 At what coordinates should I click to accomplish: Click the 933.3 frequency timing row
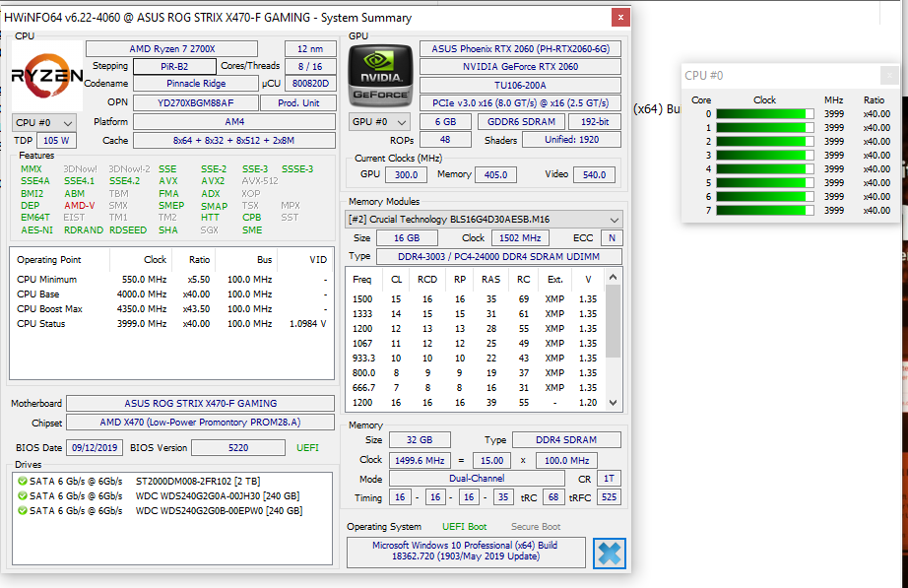pos(476,358)
